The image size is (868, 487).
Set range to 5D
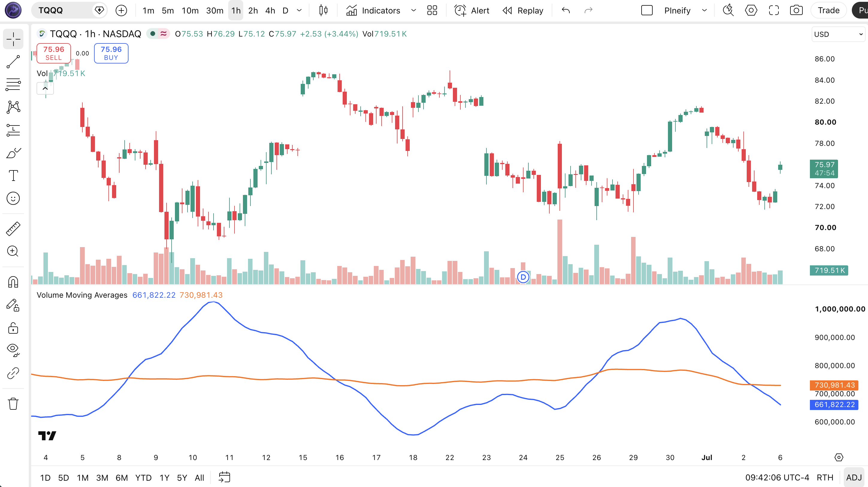[x=63, y=477]
